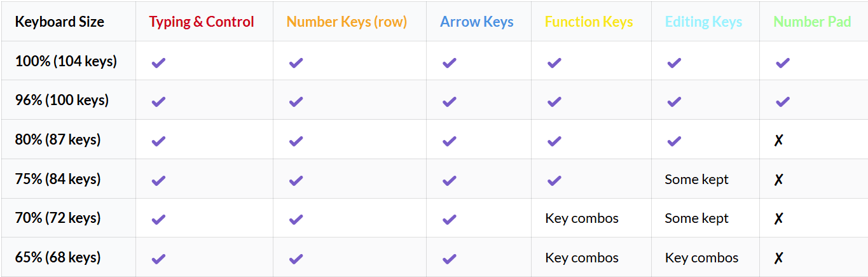Screen dimensions: 868x277
Task: Click the Number Pad X in 75% row
Action: point(778,180)
